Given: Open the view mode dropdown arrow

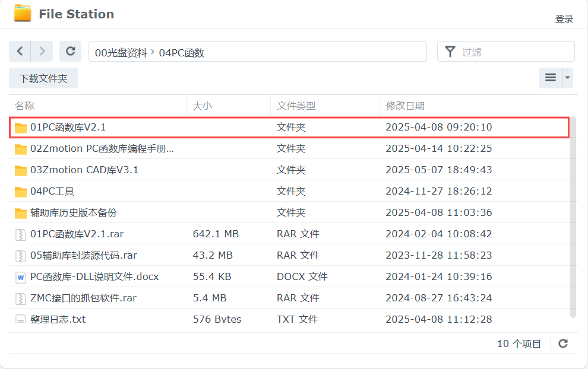Looking at the screenshot, I should click(567, 78).
